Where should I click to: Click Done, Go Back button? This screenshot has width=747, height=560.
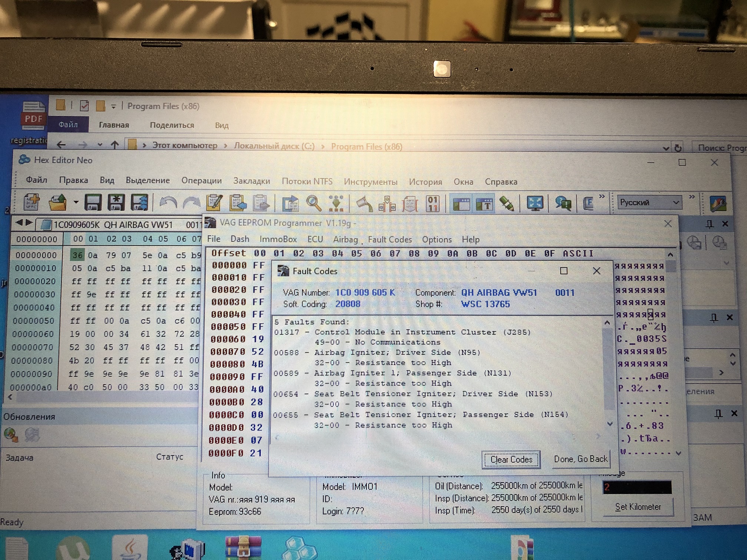(581, 459)
